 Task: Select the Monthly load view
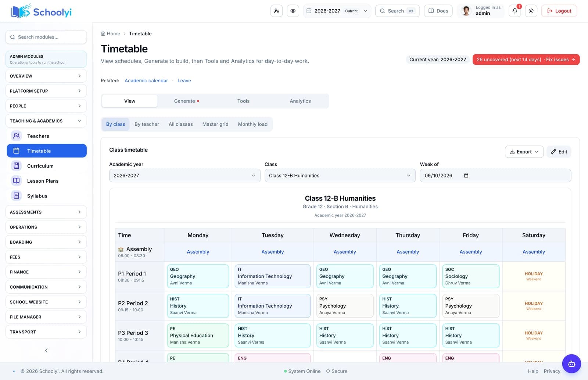pos(252,124)
